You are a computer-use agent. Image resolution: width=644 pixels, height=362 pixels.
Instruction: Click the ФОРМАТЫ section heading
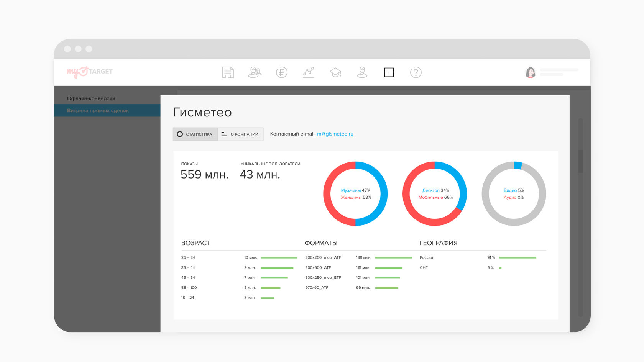point(321,243)
